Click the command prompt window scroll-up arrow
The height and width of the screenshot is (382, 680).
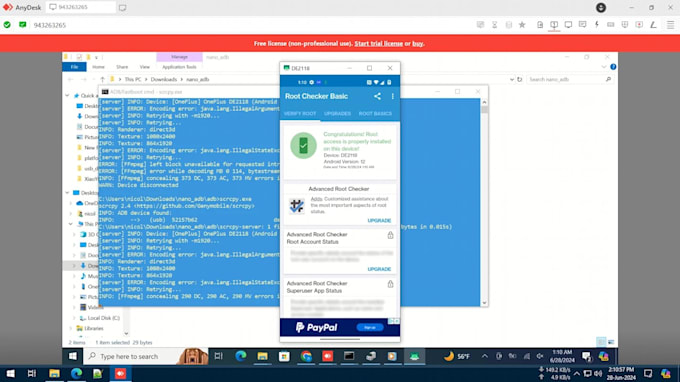tap(484, 102)
